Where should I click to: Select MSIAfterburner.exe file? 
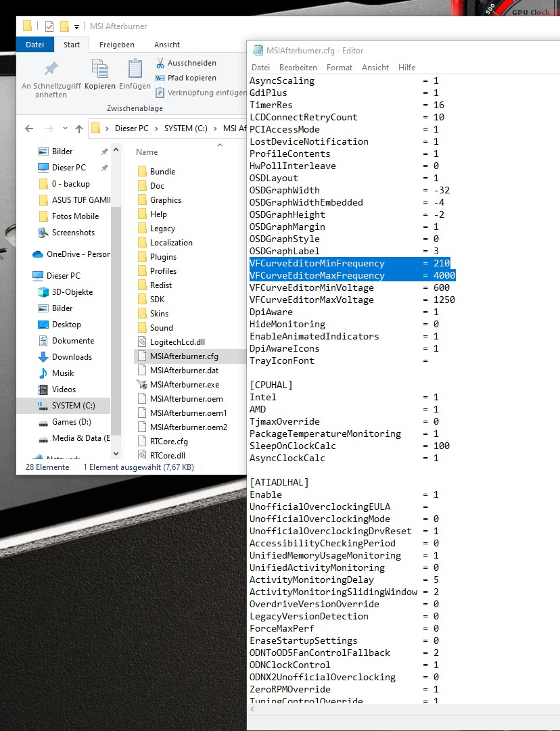[184, 385]
